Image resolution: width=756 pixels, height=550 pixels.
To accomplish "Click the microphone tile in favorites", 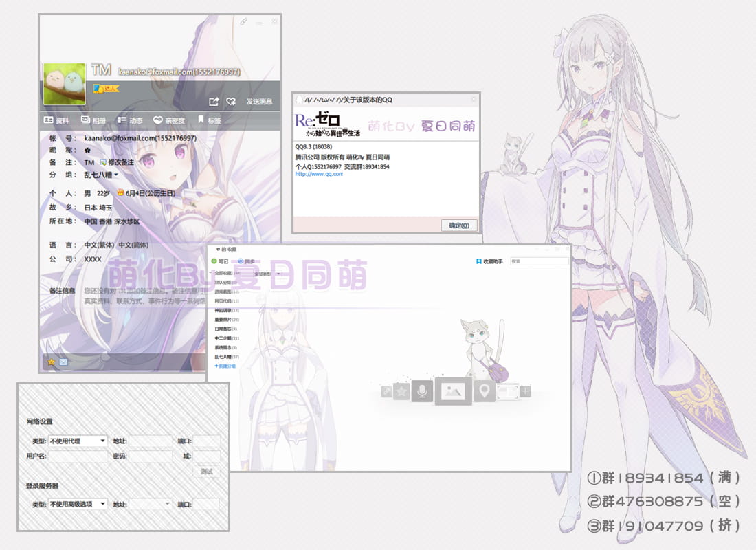I will tap(422, 390).
